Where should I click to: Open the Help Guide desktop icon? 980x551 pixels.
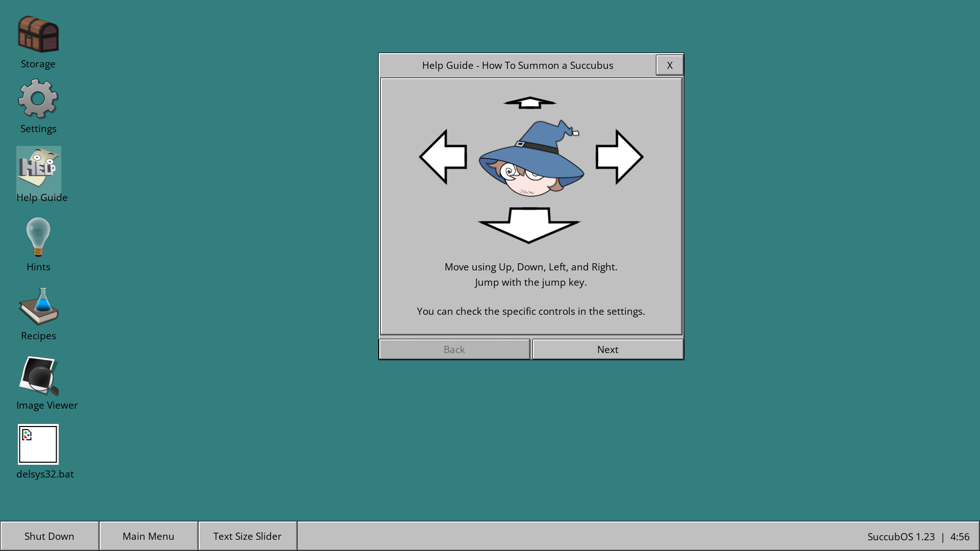click(x=39, y=168)
